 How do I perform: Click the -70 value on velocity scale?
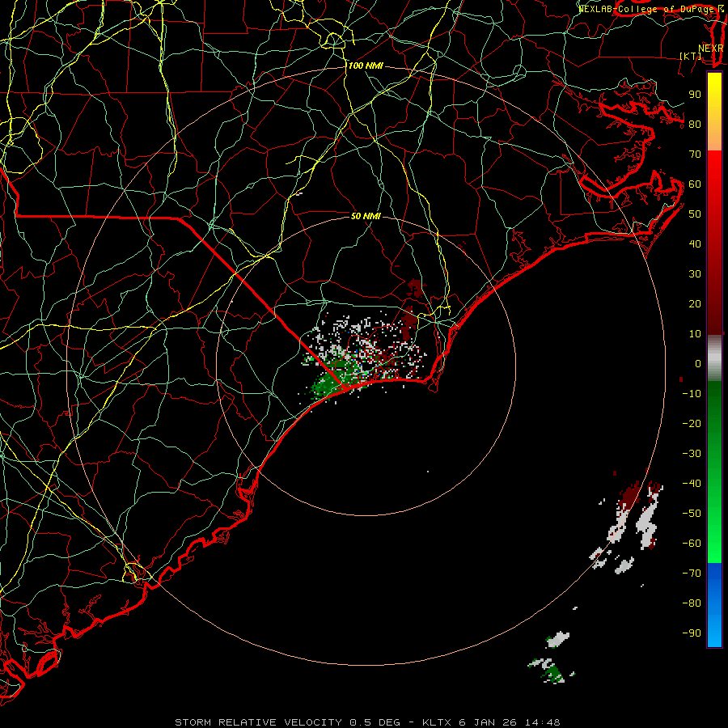pyautogui.click(x=692, y=574)
